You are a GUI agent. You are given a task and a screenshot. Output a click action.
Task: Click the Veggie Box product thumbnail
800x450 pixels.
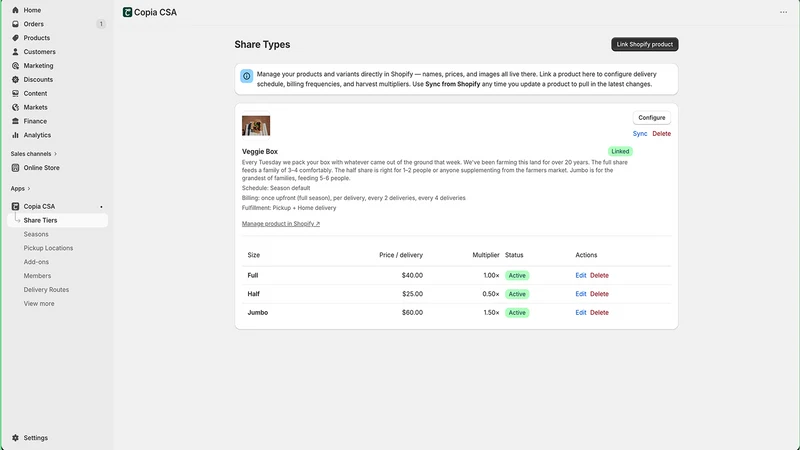point(256,126)
